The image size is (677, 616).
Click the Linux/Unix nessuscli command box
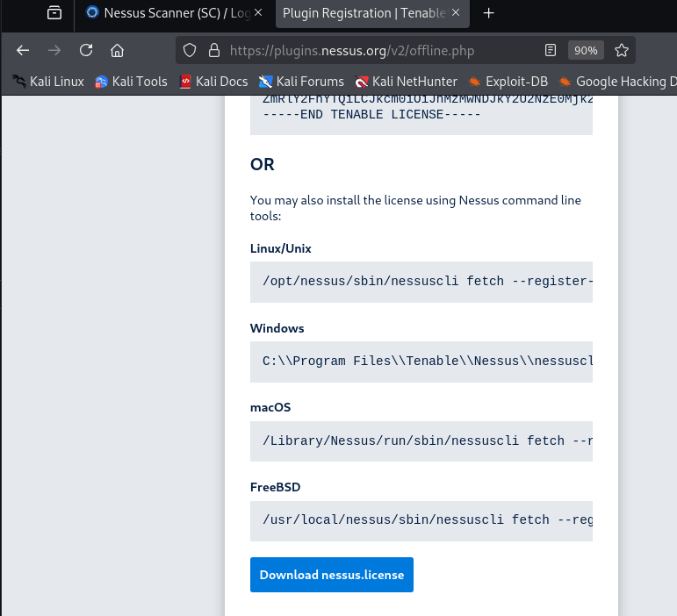coord(421,282)
